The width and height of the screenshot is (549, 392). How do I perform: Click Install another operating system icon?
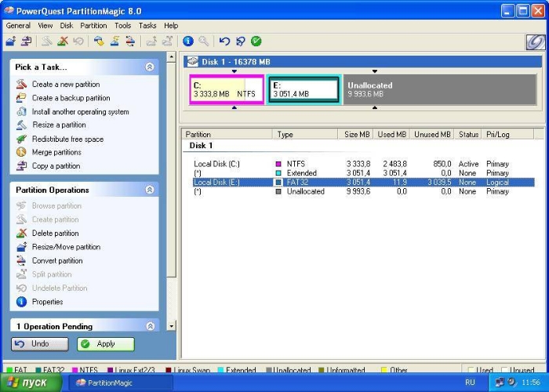click(x=21, y=111)
